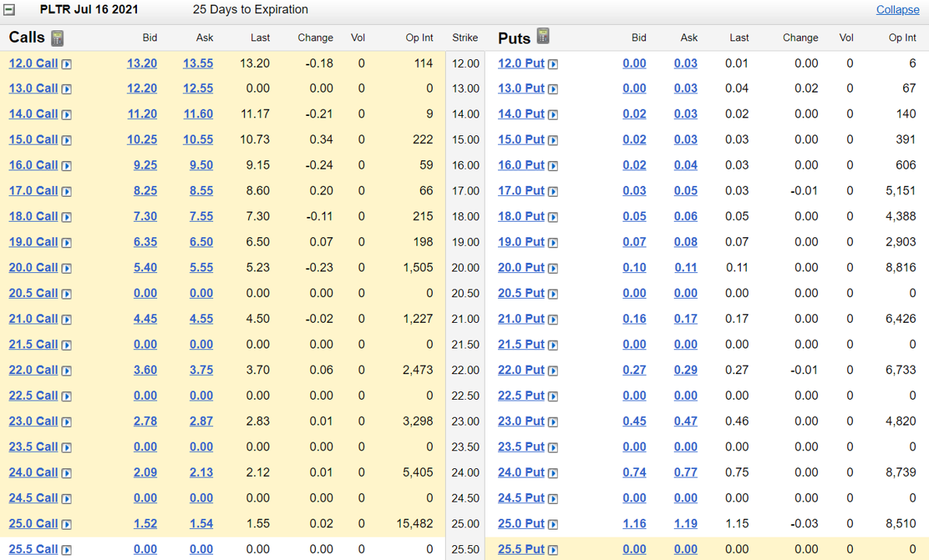The image size is (929, 560).
Task: Select the 10.73 last price
Action: (254, 140)
